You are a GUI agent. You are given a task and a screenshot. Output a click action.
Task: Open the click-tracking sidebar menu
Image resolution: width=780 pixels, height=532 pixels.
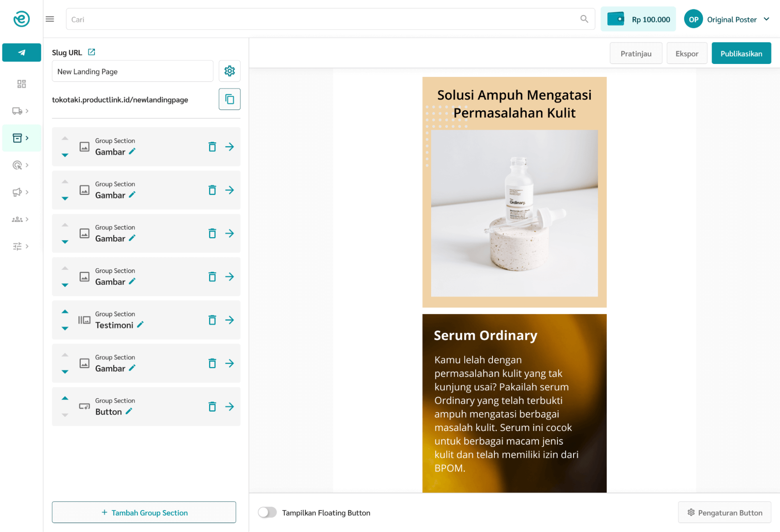click(x=20, y=165)
